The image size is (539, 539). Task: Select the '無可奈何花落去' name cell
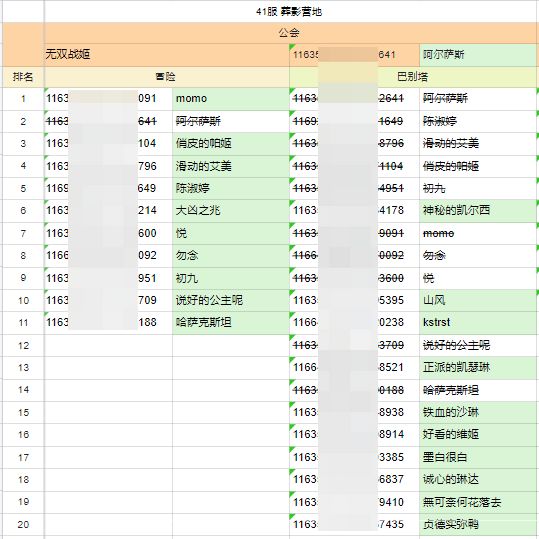(477, 502)
